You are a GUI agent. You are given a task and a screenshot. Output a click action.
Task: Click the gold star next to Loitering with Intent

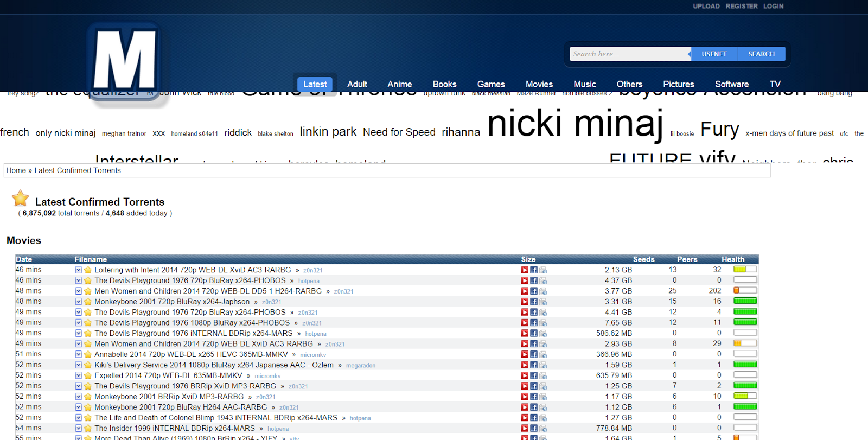(x=88, y=270)
